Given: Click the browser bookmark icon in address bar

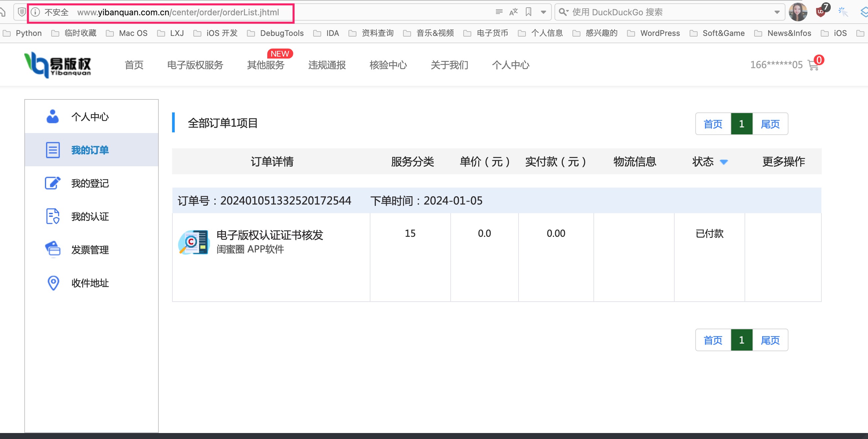Looking at the screenshot, I should 528,12.
